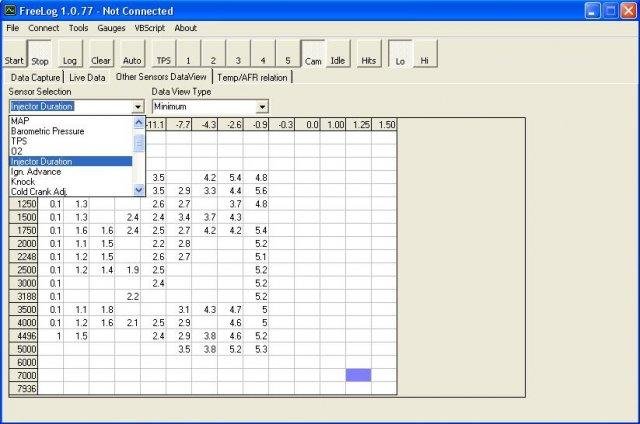Click the 3500 row header
Screen dimensions: 640x424
pyautogui.click(x=24, y=309)
